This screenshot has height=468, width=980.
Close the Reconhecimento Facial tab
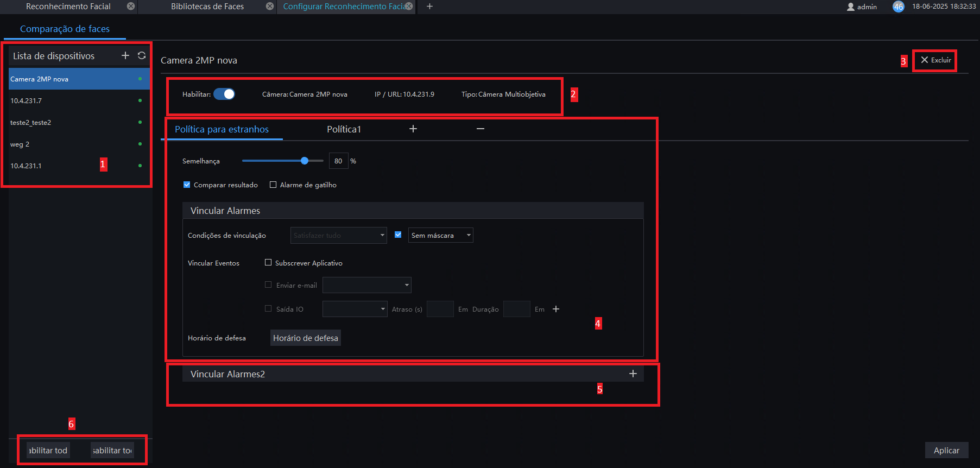tap(131, 6)
